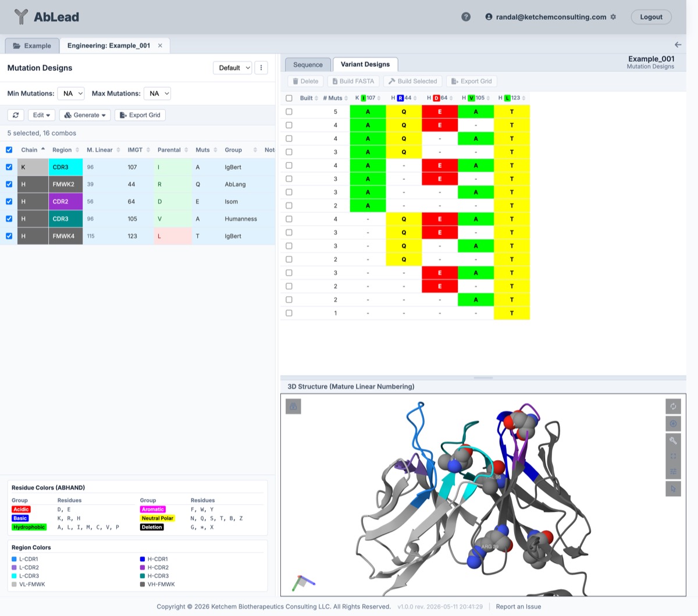The width and height of the screenshot is (698, 616).
Task: Sort the # Muts column in variant grid
Action: tap(346, 98)
